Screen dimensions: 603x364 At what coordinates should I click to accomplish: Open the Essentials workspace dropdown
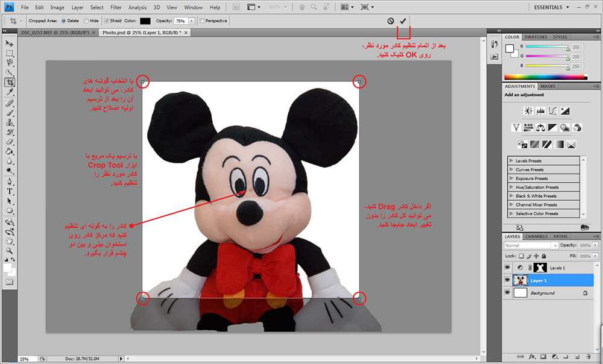coord(552,7)
